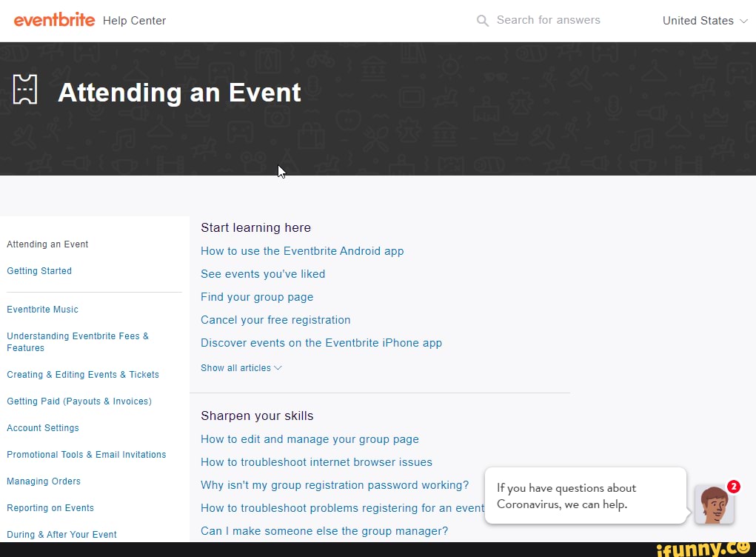Viewport: 756px width, 557px height.
Task: Open How to use the Eventbrite Android app
Action: (302, 251)
